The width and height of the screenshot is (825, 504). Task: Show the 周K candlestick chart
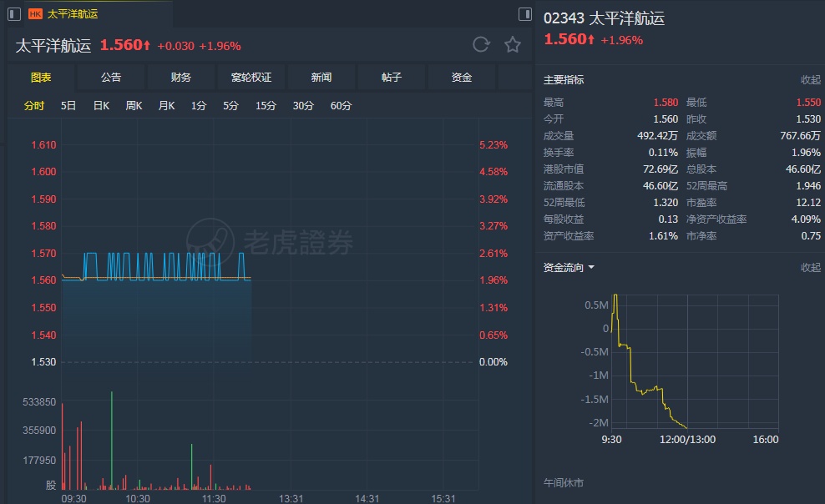(x=134, y=106)
